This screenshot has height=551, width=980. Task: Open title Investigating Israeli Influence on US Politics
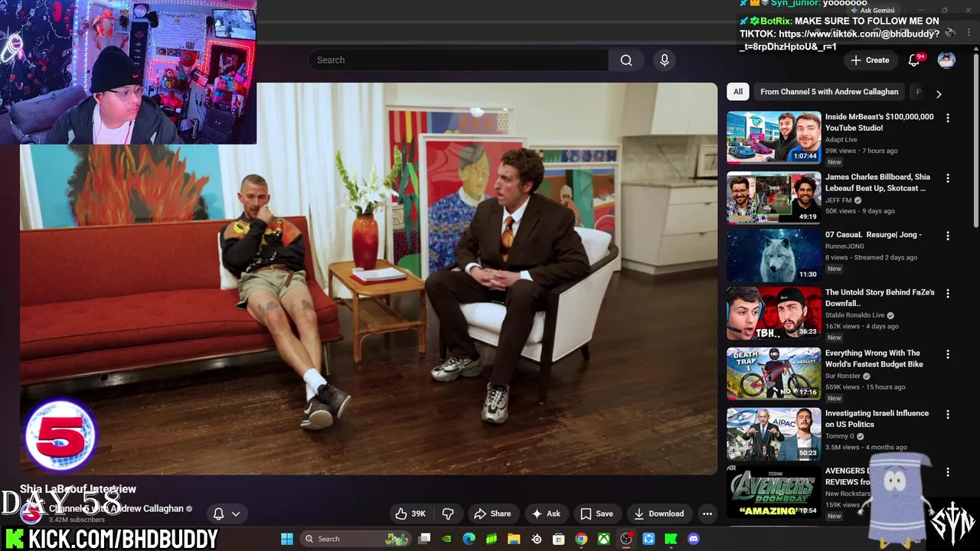point(877,419)
